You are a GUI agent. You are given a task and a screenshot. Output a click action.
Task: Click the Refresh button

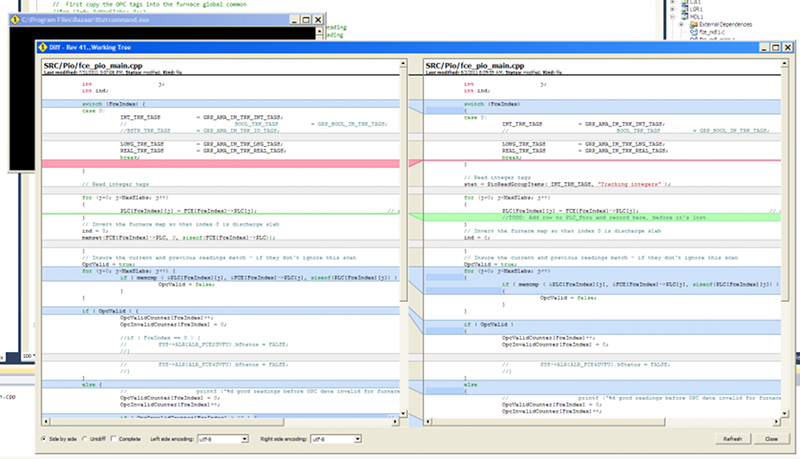click(732, 439)
